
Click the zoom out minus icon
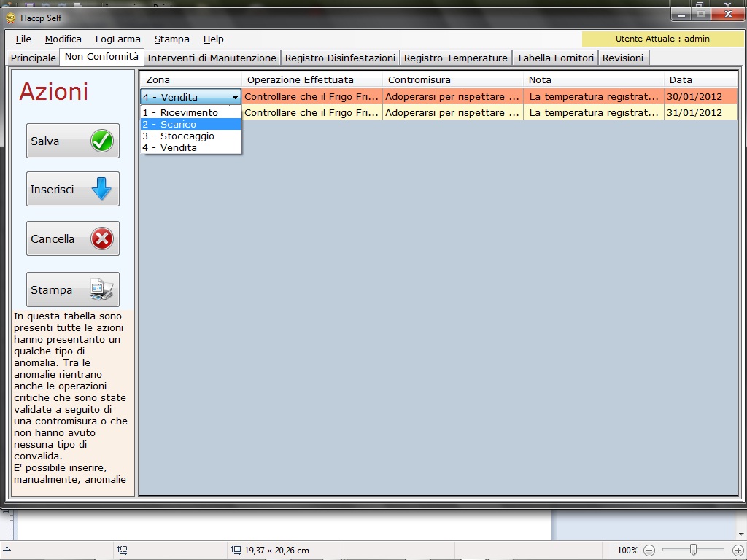[649, 551]
